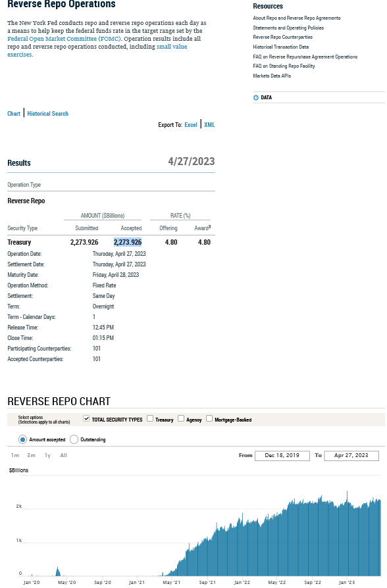The height and width of the screenshot is (588, 387).
Task: Click the To date field Apr 27, 2023
Action: [351, 456]
